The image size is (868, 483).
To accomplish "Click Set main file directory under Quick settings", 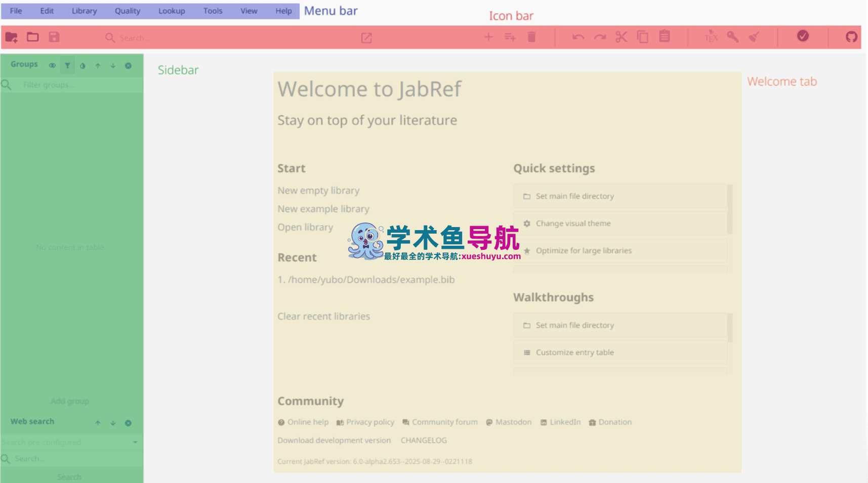I will (620, 196).
